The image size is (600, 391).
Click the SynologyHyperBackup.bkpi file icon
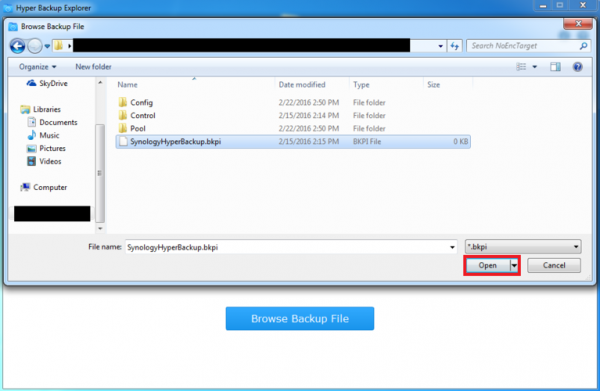[123, 142]
